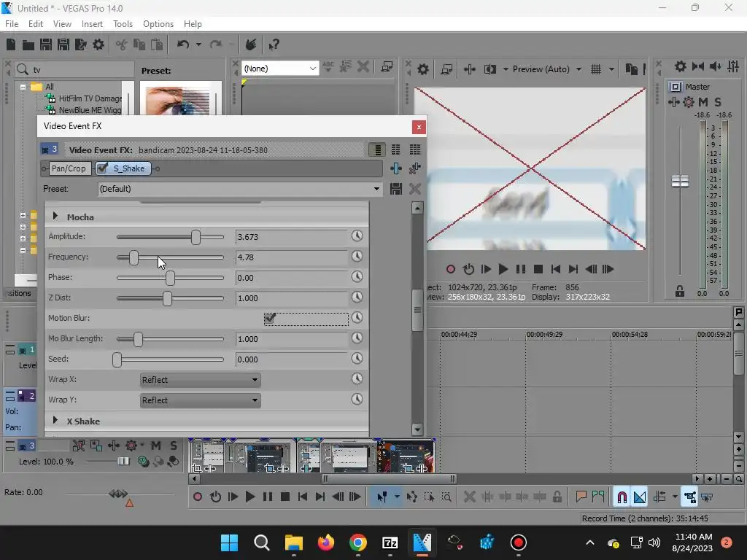
Task: Open the Wrap X Reflect dropdown
Action: (x=200, y=380)
